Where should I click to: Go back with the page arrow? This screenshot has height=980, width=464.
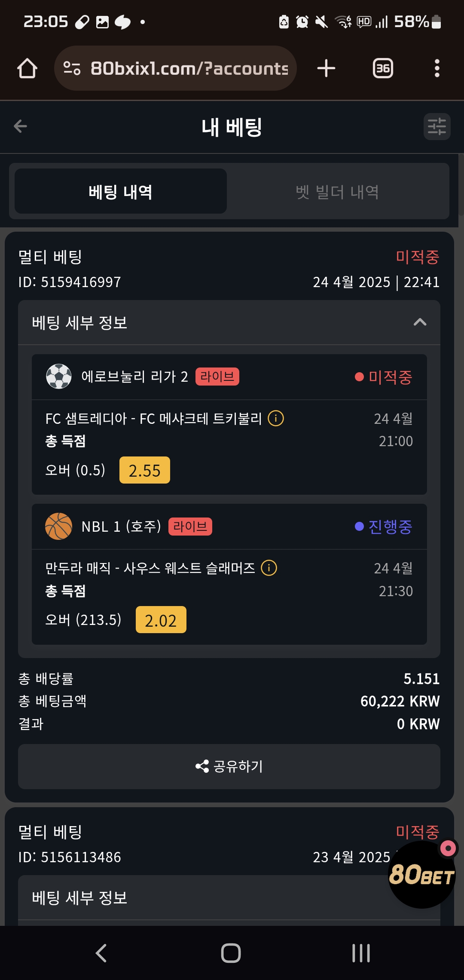(x=21, y=126)
